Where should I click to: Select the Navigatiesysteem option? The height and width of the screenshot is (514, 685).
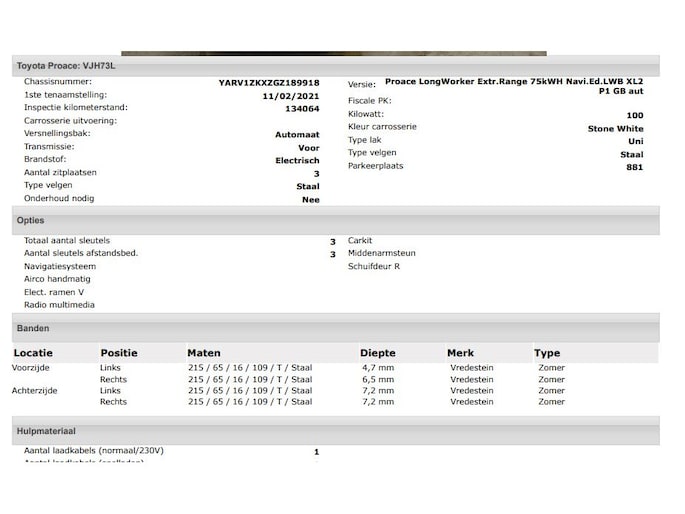[60, 266]
